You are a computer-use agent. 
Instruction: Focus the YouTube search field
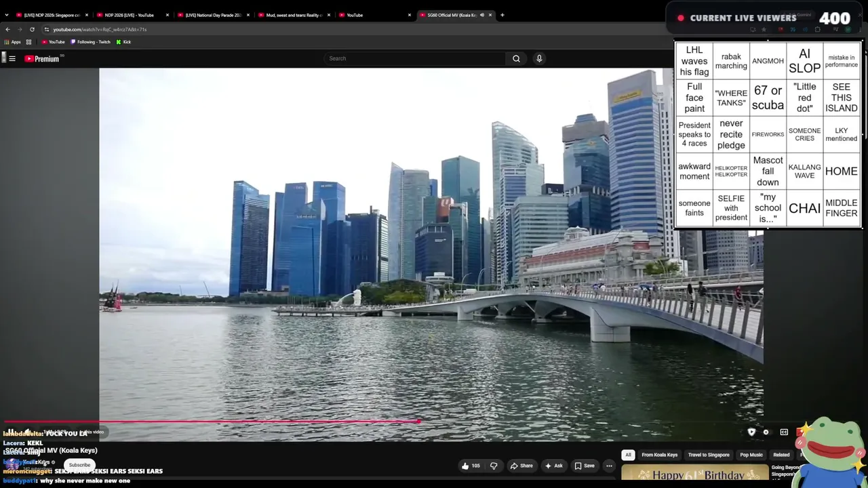click(x=415, y=58)
